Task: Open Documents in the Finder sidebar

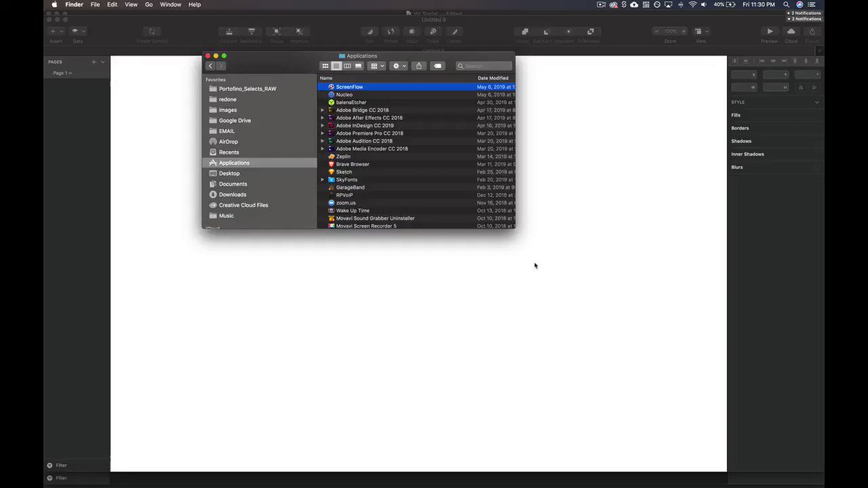Action: pyautogui.click(x=259, y=184)
